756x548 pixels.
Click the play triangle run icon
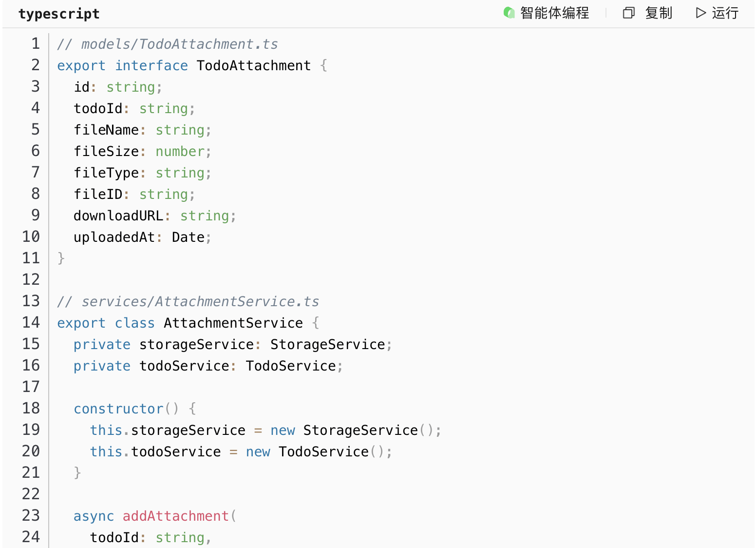click(x=700, y=13)
